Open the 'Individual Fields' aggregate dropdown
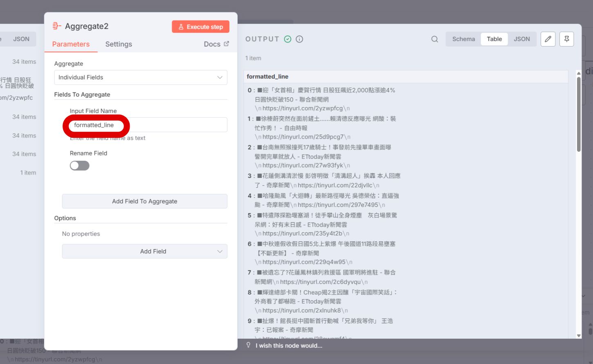Viewport: 593px width, 364px height. tap(140, 77)
